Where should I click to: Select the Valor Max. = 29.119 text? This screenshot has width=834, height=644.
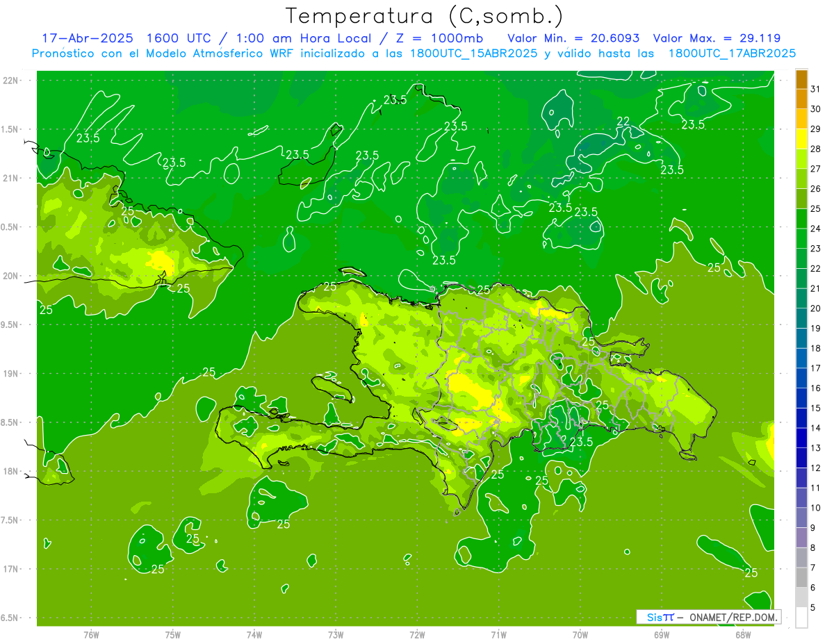[x=717, y=38]
